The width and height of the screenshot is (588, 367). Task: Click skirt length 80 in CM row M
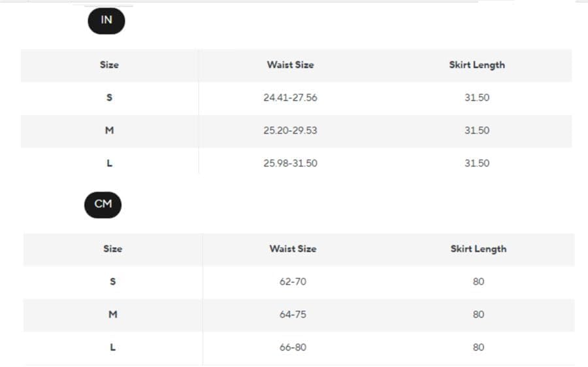(478, 314)
